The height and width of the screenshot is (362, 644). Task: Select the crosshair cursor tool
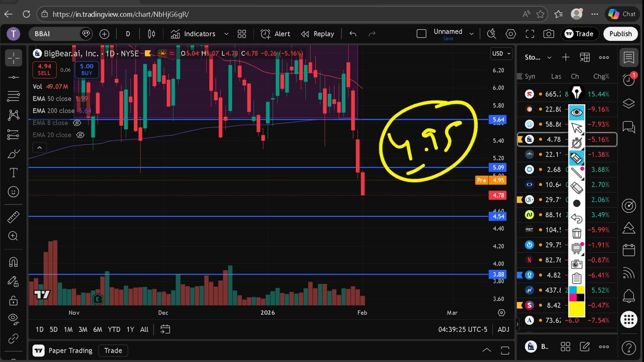click(14, 58)
